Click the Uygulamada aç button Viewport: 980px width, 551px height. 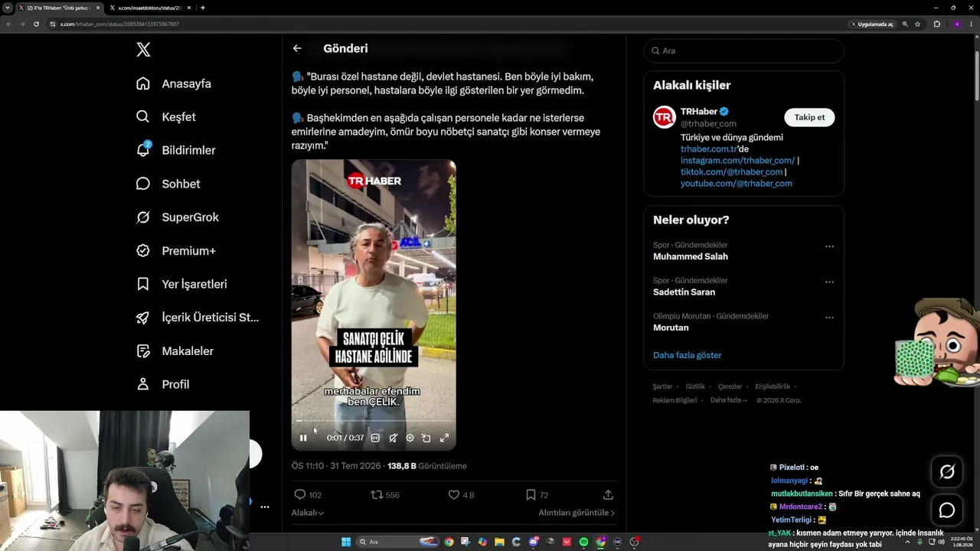click(872, 24)
